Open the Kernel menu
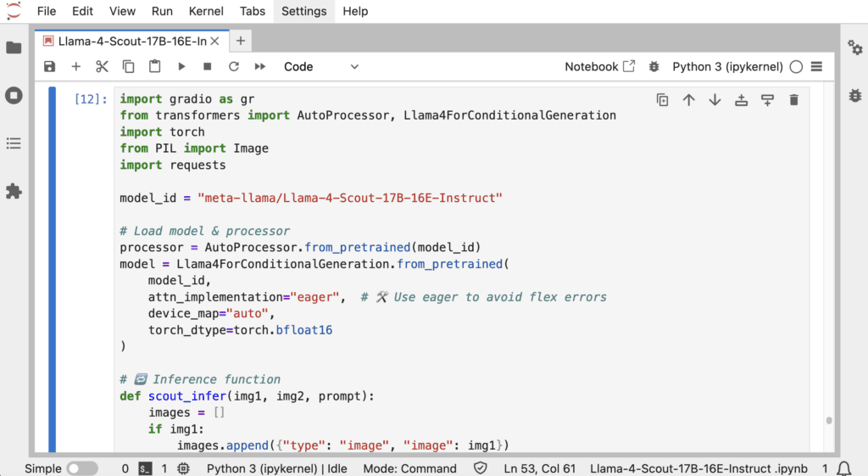 [206, 11]
